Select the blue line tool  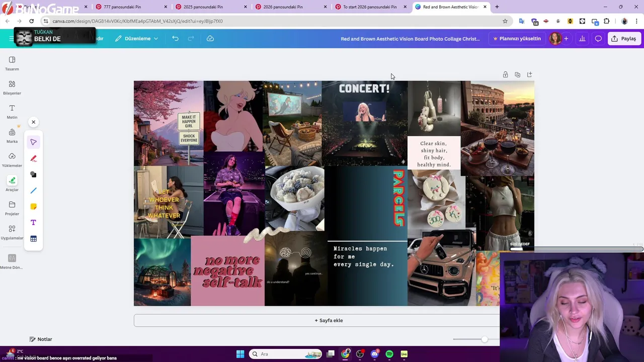tap(33, 191)
